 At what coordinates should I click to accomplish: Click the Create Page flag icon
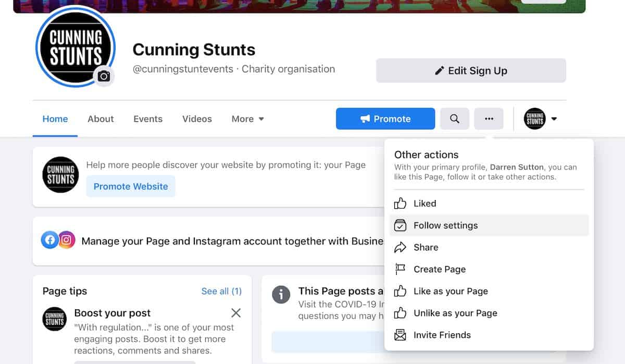pyautogui.click(x=400, y=269)
